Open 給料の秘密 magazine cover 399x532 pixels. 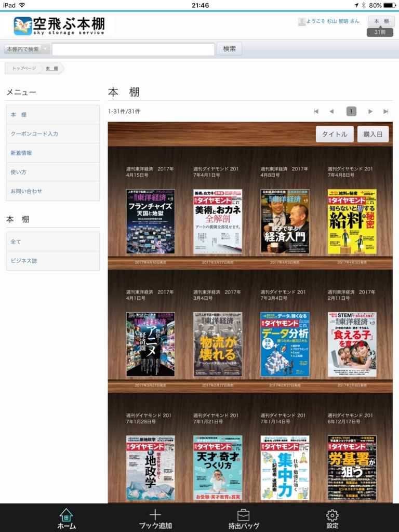pos(352,221)
